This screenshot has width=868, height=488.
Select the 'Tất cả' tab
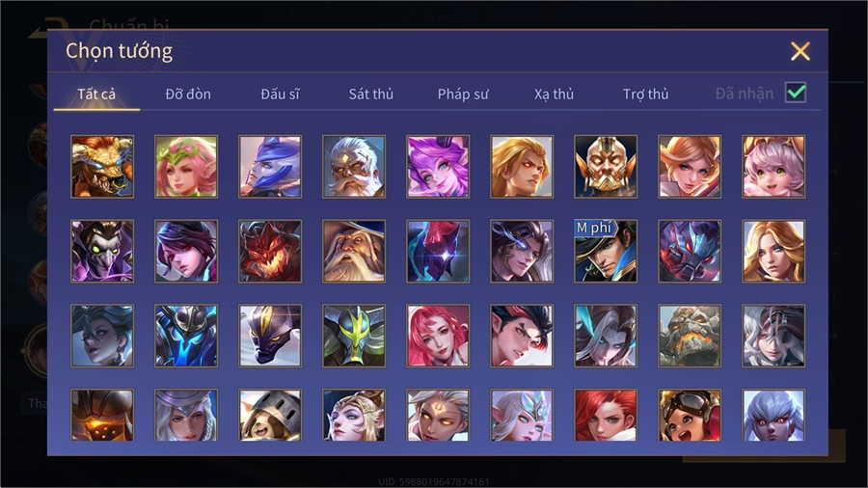tap(96, 95)
